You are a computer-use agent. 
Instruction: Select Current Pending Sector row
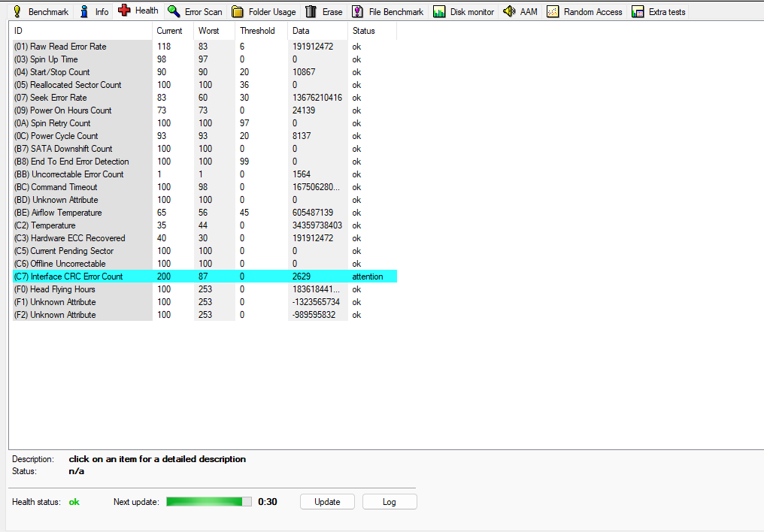click(205, 251)
